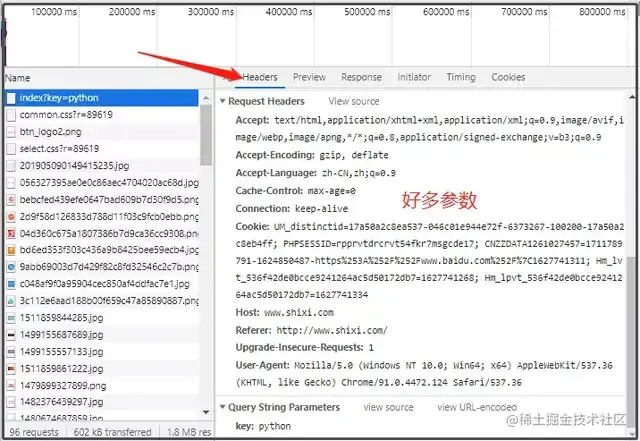This screenshot has width=640, height=441.
Task: Click the Name column header
Action: (18, 78)
